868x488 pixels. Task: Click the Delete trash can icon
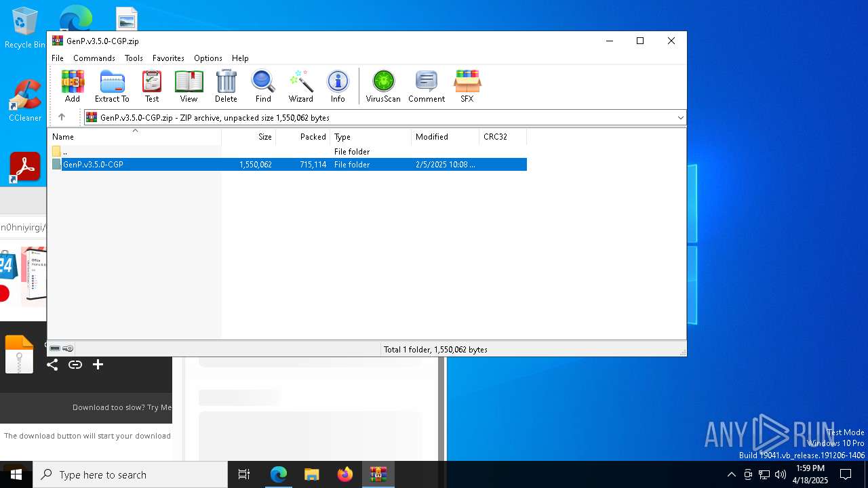click(226, 86)
